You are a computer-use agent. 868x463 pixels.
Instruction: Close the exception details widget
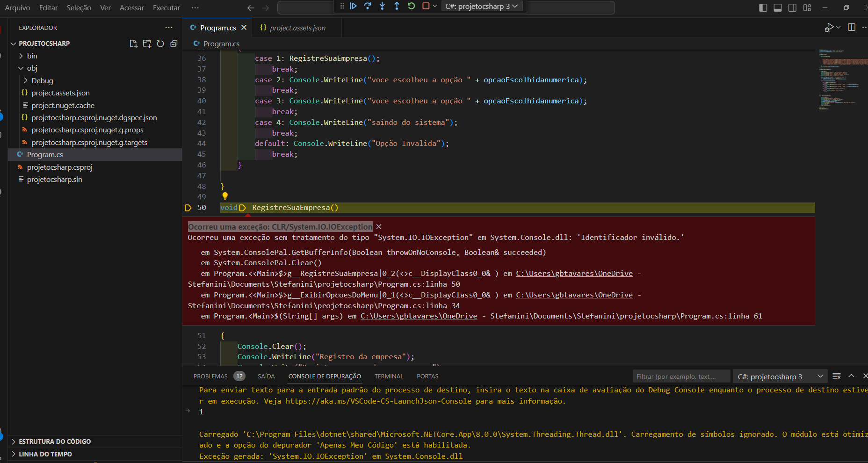coord(379,227)
